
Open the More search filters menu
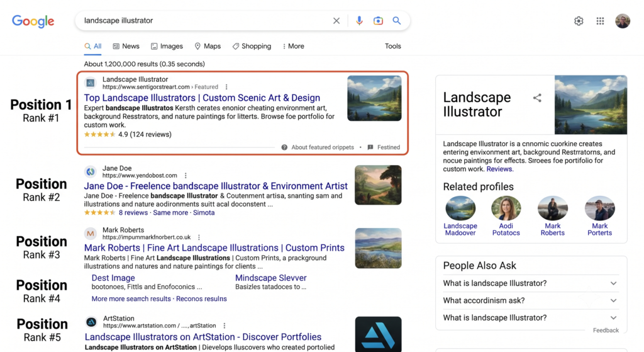coord(293,46)
